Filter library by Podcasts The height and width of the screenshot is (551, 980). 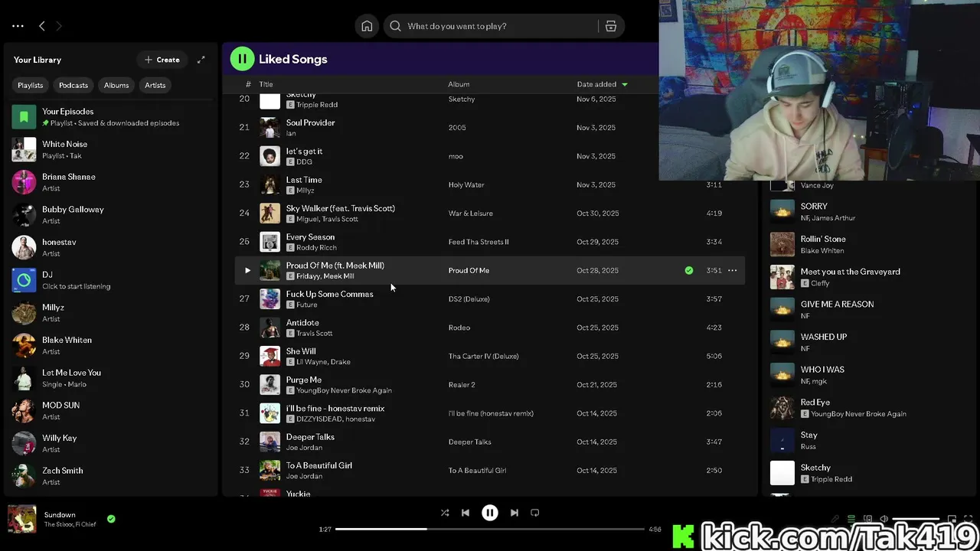point(73,85)
